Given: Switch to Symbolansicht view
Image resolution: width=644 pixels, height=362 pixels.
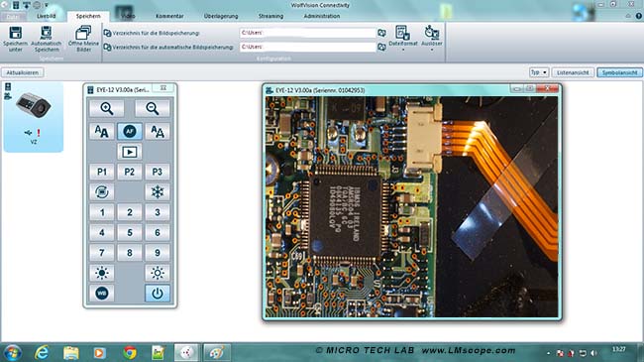Looking at the screenshot, I should [x=619, y=72].
